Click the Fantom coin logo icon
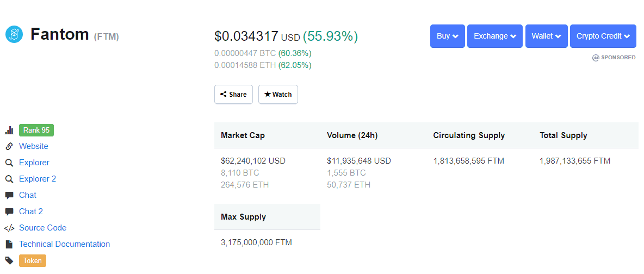This screenshot has height=274, width=644. click(14, 34)
